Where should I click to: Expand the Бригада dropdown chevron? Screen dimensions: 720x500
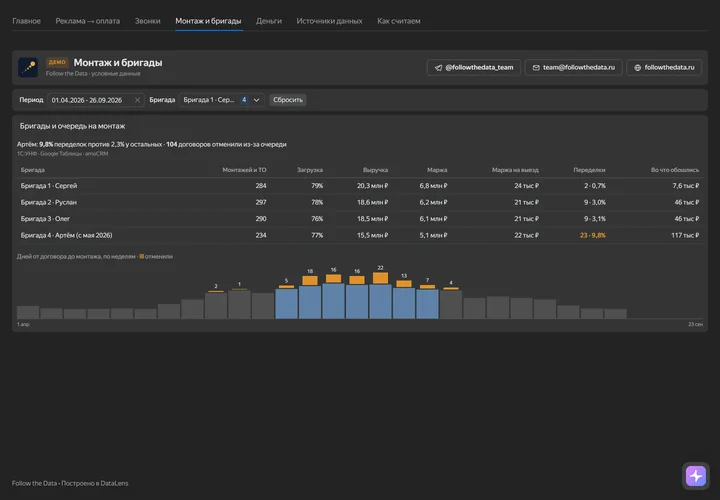coord(256,100)
